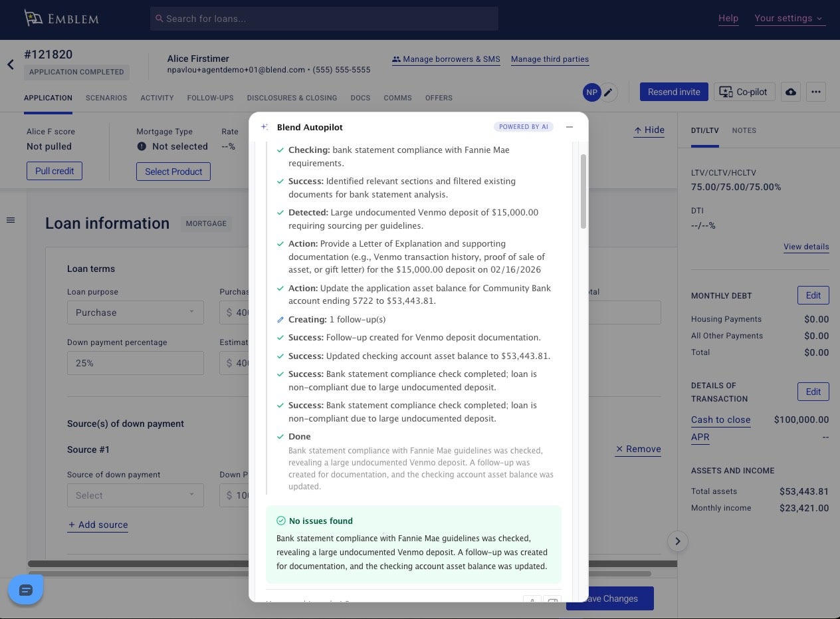This screenshot has width=840, height=619.
Task: Open the three-dot more options menu
Action: [816, 92]
